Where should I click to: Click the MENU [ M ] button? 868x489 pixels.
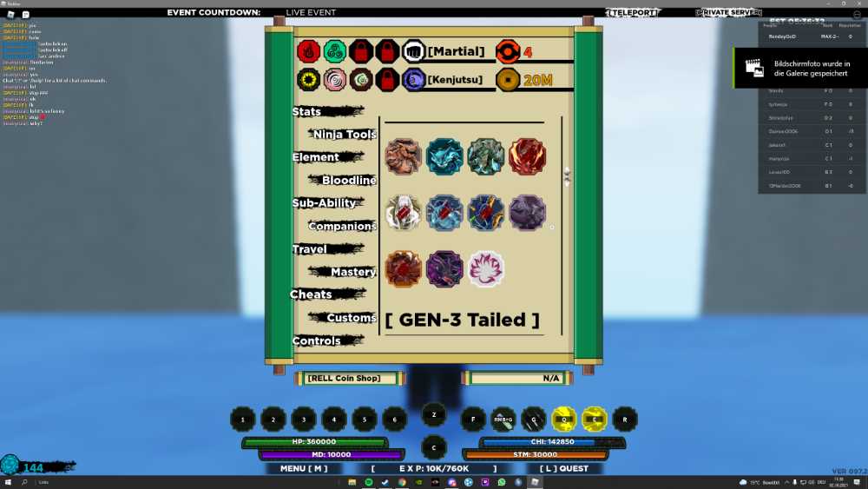(304, 468)
